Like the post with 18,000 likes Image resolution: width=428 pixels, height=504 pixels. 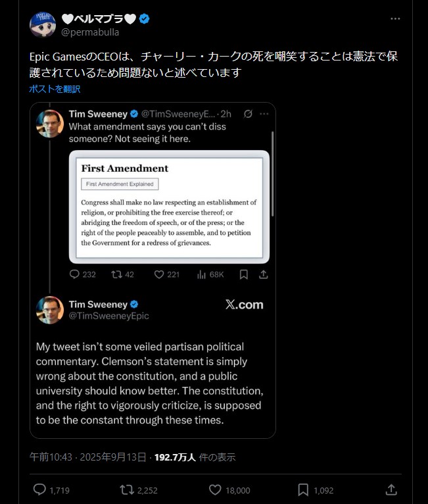coord(214,490)
